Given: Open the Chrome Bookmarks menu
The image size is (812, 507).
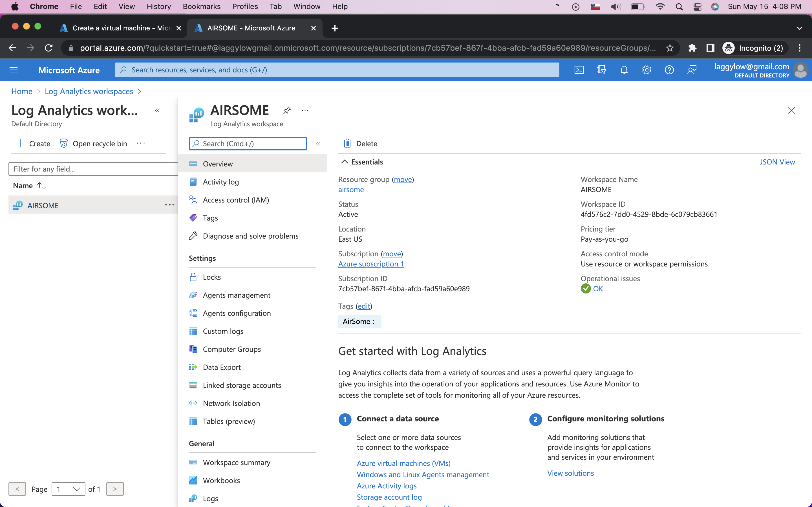Looking at the screenshot, I should [x=201, y=6].
